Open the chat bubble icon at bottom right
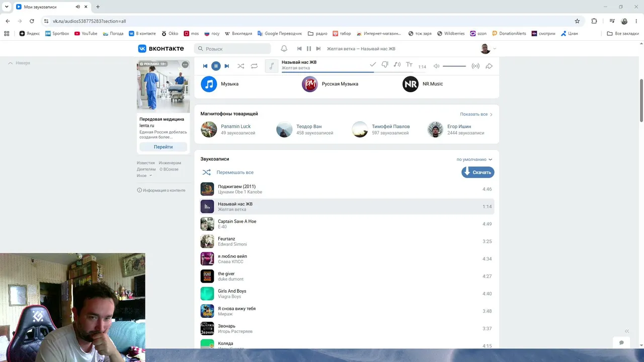This screenshot has width=644, height=362. click(x=621, y=343)
